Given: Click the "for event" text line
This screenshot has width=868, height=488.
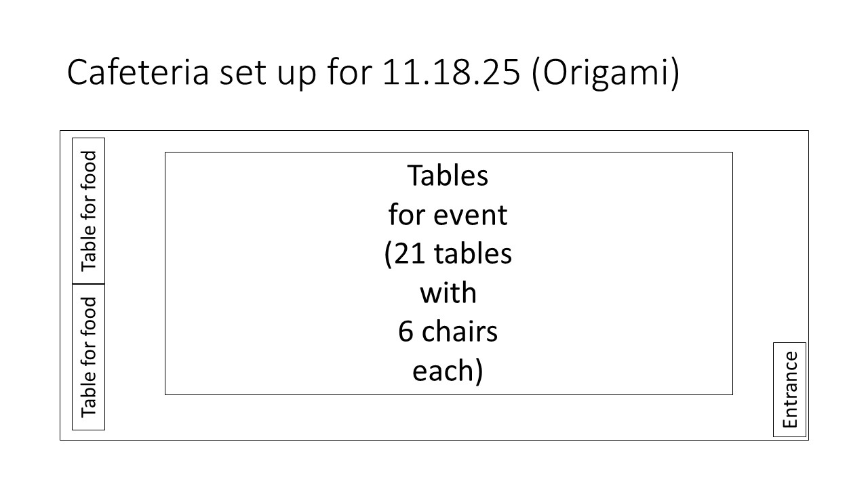Looking at the screenshot, I should (x=448, y=215).
